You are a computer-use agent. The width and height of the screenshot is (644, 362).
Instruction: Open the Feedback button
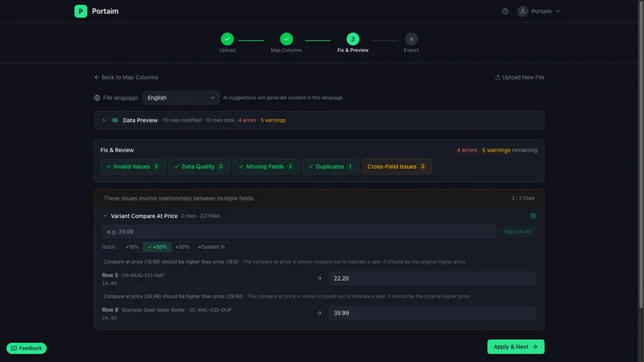tap(27, 348)
